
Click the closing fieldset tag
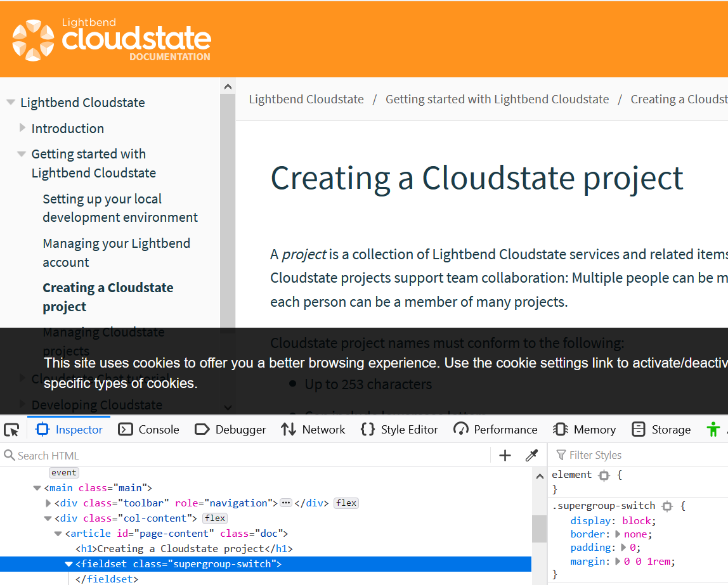pos(107,579)
